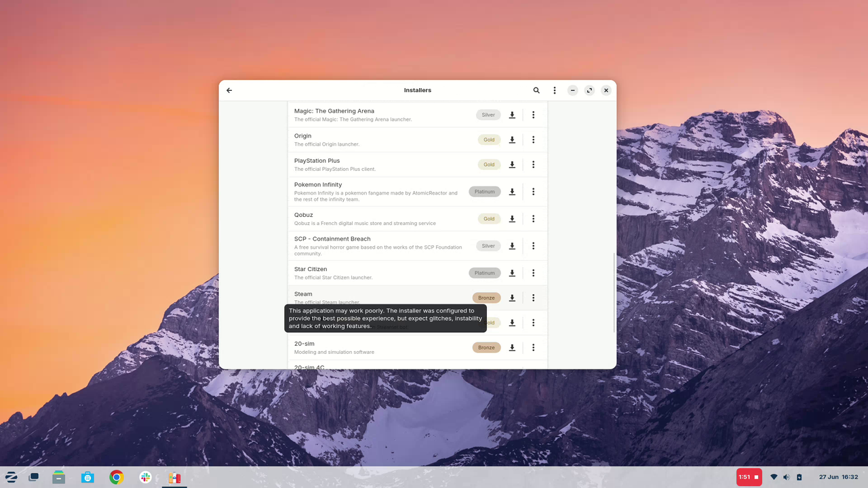The width and height of the screenshot is (868, 488).
Task: Open Star Citizen's more options menu
Action: point(534,273)
